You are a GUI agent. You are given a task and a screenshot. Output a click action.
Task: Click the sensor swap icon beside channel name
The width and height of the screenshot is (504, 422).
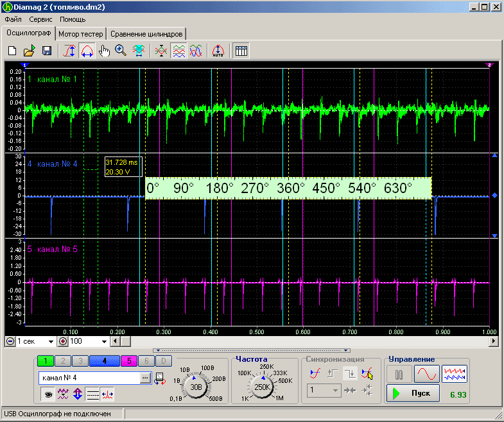(x=160, y=378)
